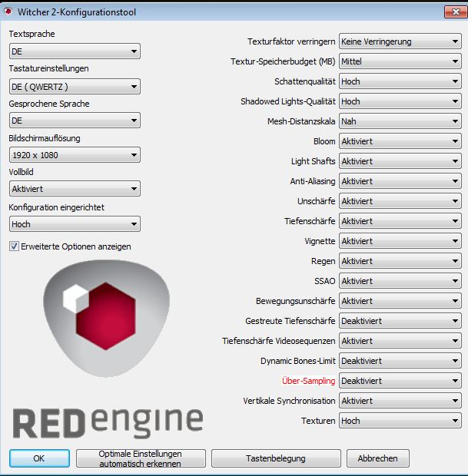Click the Abbrechen button
This screenshot has height=476, width=468.
coord(378,458)
